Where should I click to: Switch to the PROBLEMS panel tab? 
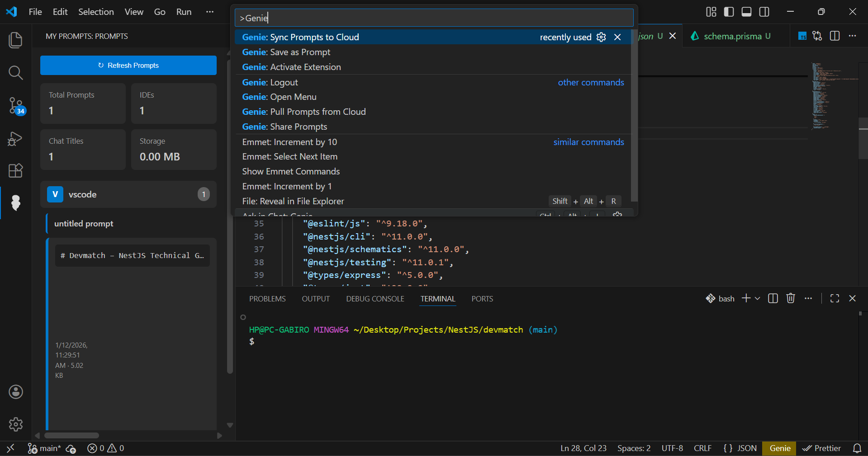tap(267, 299)
